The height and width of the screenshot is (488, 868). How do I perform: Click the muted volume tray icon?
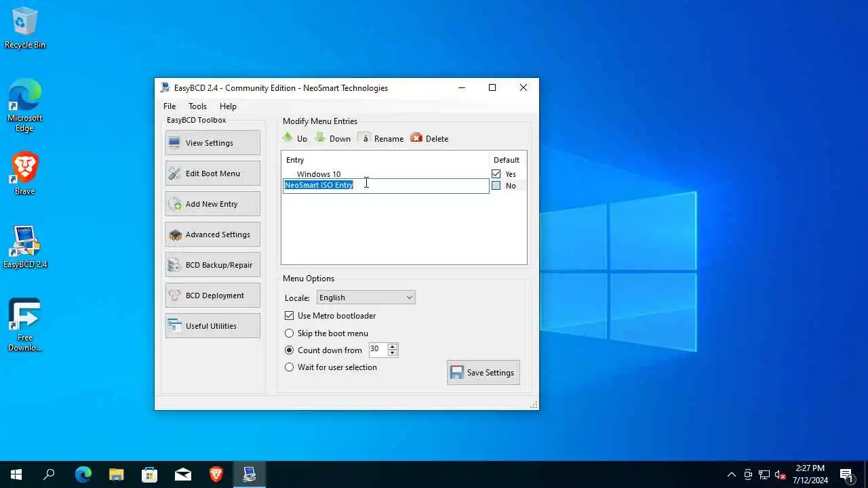(781, 474)
